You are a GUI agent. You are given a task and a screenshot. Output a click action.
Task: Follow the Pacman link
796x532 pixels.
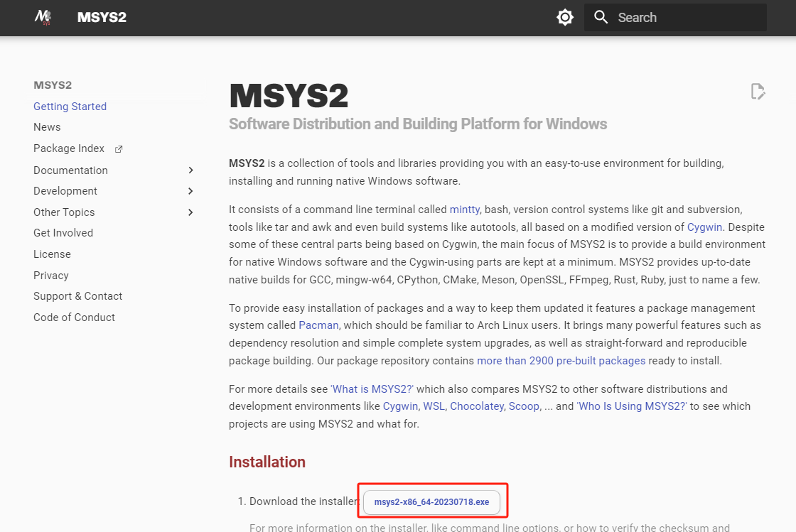318,325
